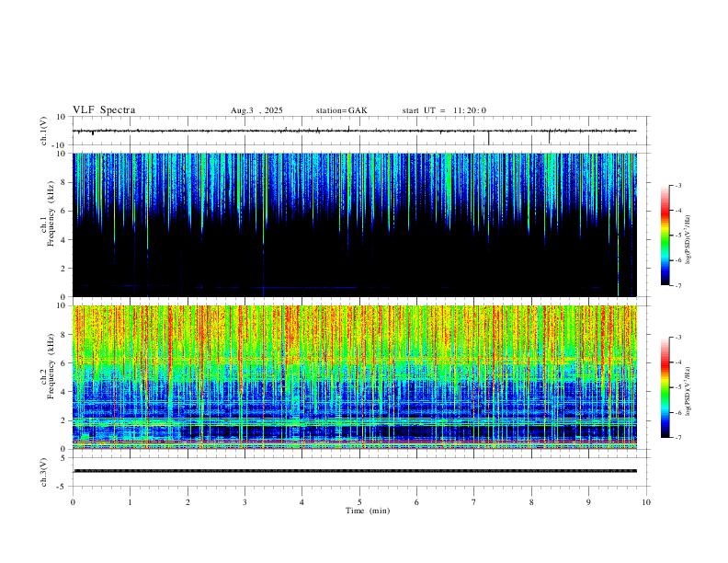Click the "8" tick on Time axis
Screen dimensions: 728x563
pos(531,502)
